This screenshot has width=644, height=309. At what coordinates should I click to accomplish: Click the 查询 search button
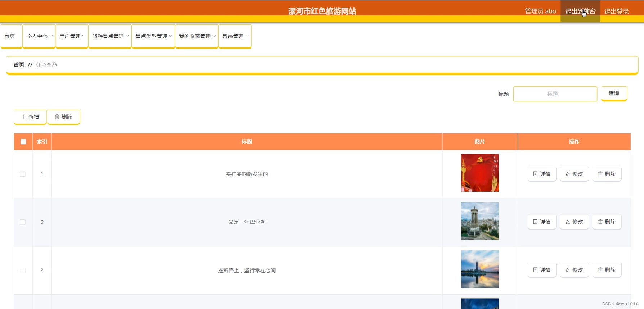click(614, 94)
